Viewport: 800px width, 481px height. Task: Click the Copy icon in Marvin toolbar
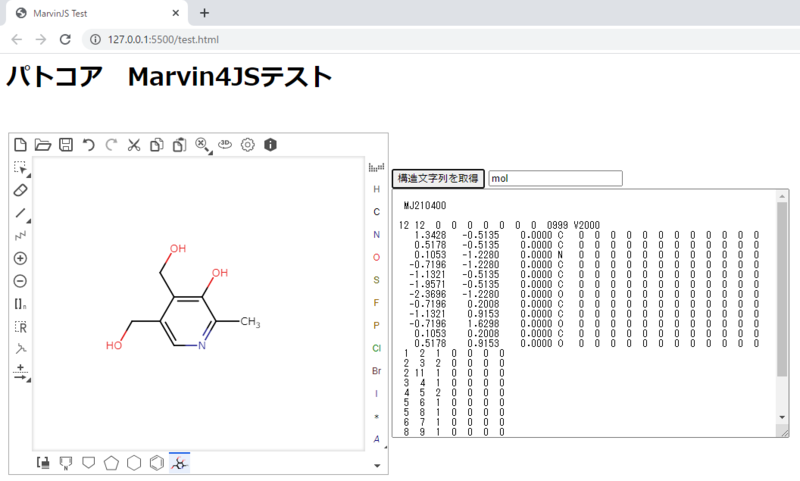[x=157, y=145]
